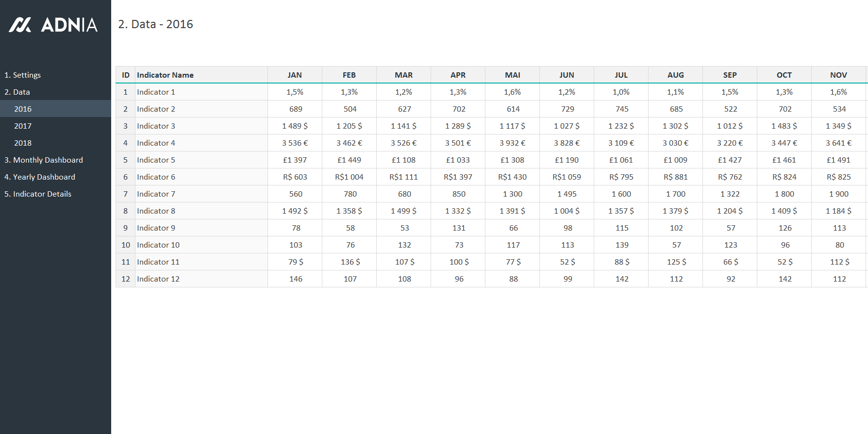The width and height of the screenshot is (868, 434).
Task: Select the Data sidebar section
Action: pos(17,92)
